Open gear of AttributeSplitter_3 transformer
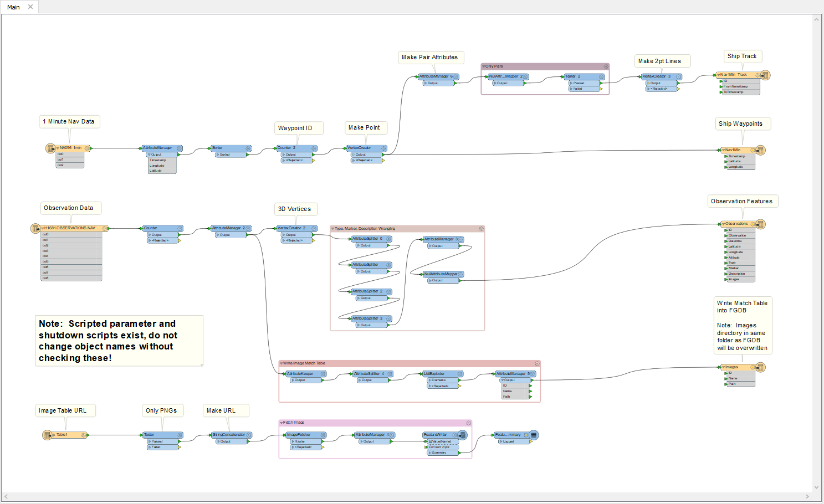 tap(389, 318)
